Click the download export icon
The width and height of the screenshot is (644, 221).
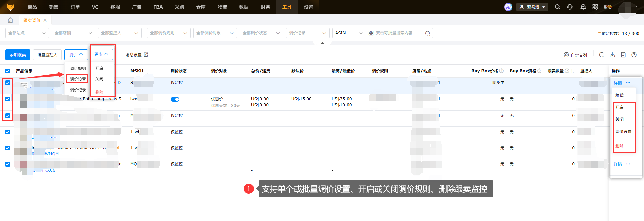612,55
